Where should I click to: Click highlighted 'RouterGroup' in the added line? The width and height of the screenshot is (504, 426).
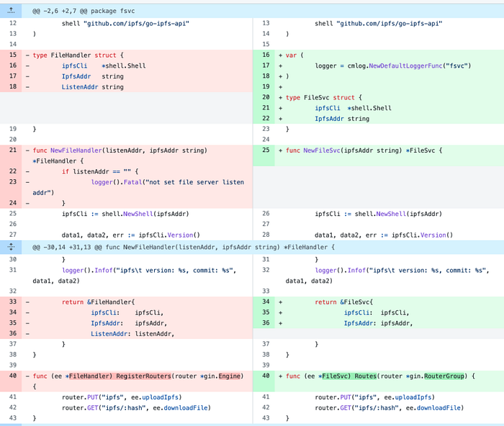point(444,376)
